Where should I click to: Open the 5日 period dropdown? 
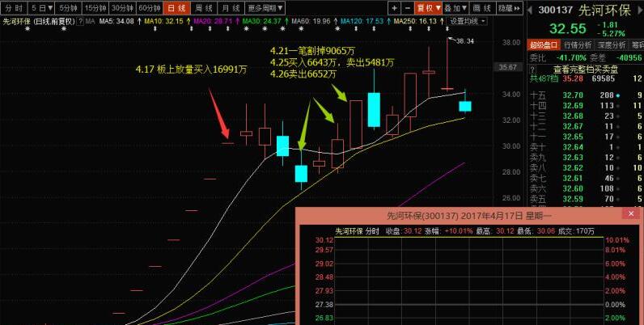(x=42, y=8)
